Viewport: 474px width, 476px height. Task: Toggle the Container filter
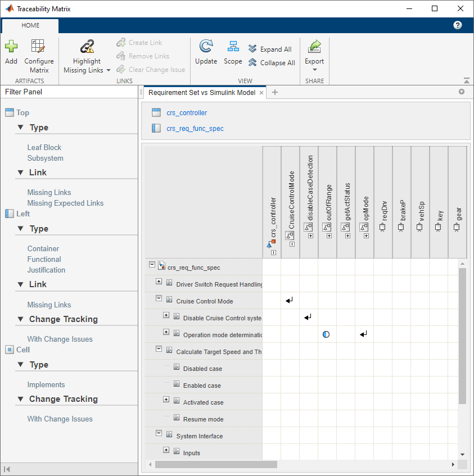coord(43,248)
